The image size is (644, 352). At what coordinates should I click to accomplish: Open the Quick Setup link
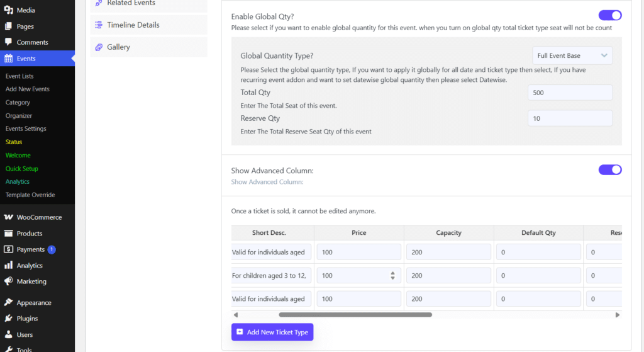pyautogui.click(x=22, y=169)
